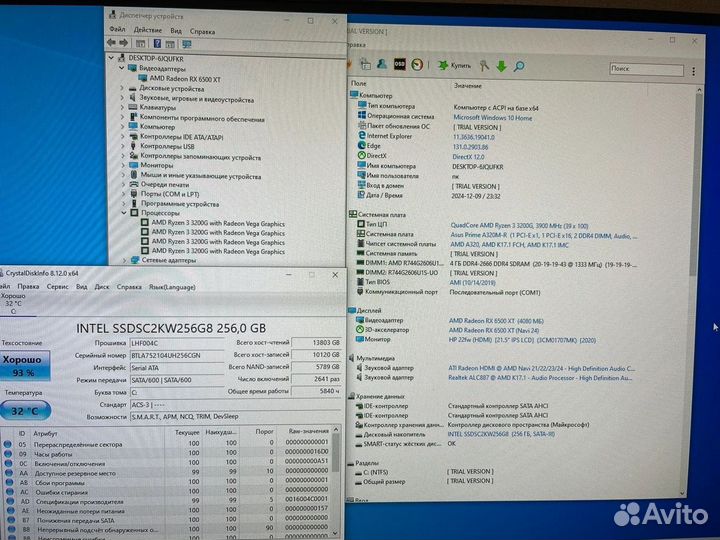Image resolution: width=720 pixels, height=540 pixels.
Task: Click the green download arrow in AIDA64 toolbar
Action: pos(499,65)
